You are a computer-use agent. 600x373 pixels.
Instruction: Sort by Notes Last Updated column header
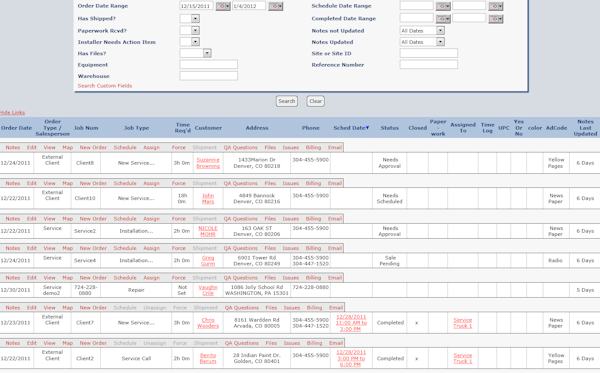pyautogui.click(x=585, y=127)
